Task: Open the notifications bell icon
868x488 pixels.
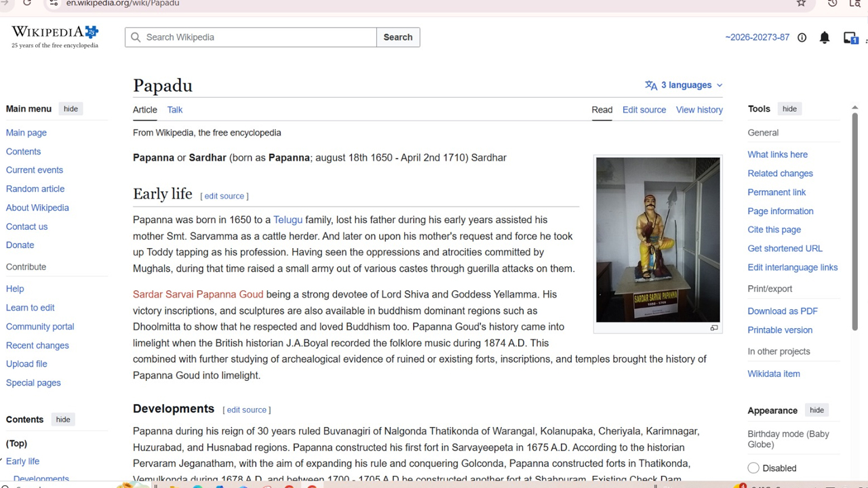Action: [x=825, y=38]
